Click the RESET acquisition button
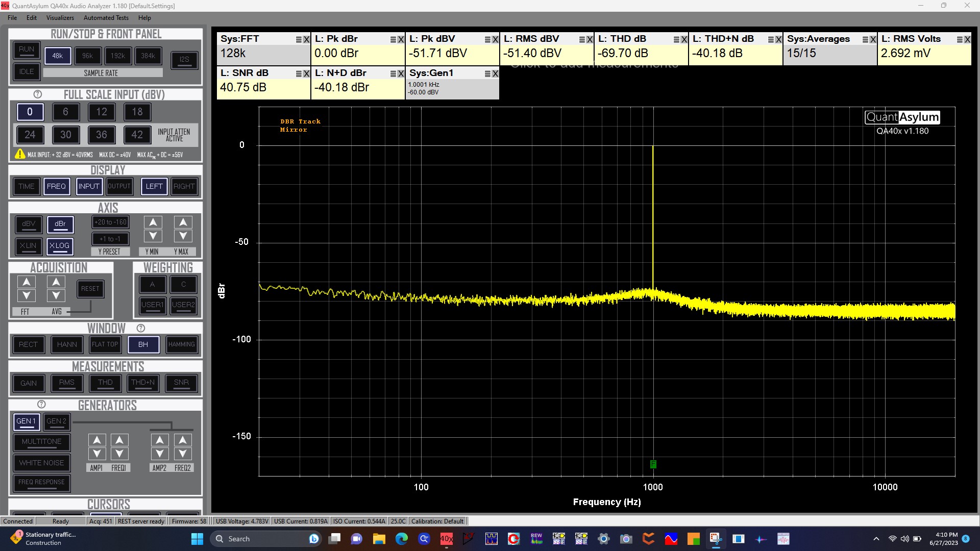 click(x=90, y=289)
